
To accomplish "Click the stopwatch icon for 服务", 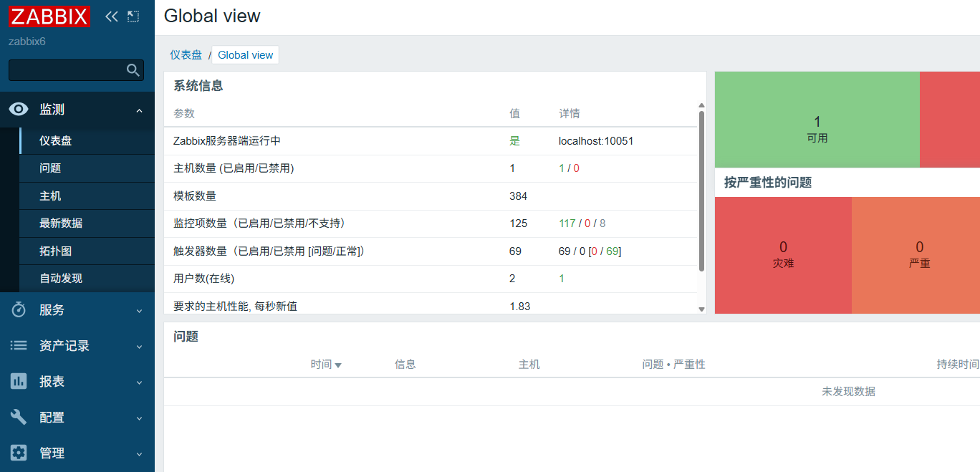I will pos(19,310).
